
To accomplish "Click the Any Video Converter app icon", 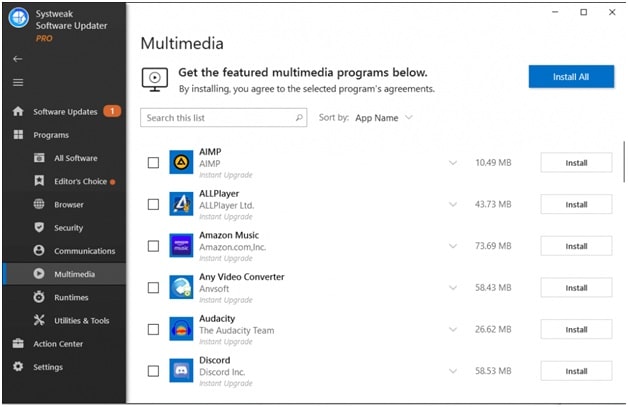I will tap(181, 287).
